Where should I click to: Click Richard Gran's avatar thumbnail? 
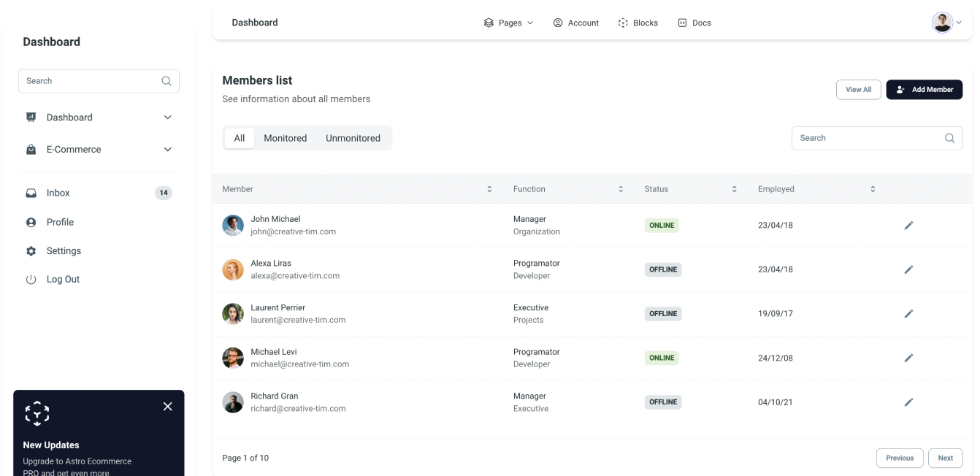tap(233, 402)
